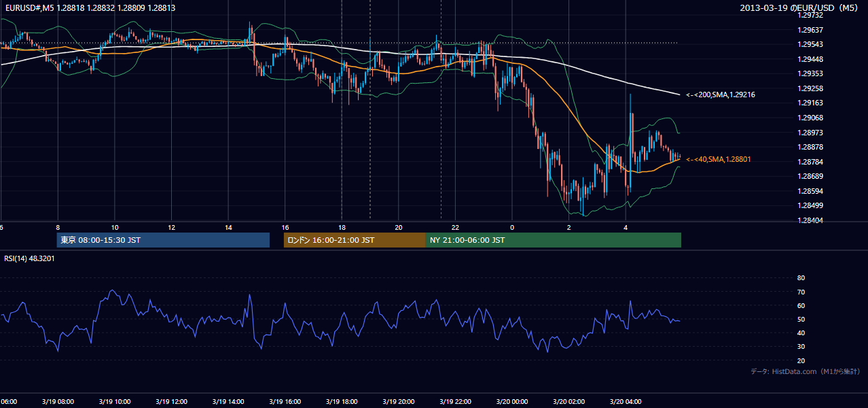Click hour tick 10 under the price chart
The image size is (868, 408).
pos(115,228)
